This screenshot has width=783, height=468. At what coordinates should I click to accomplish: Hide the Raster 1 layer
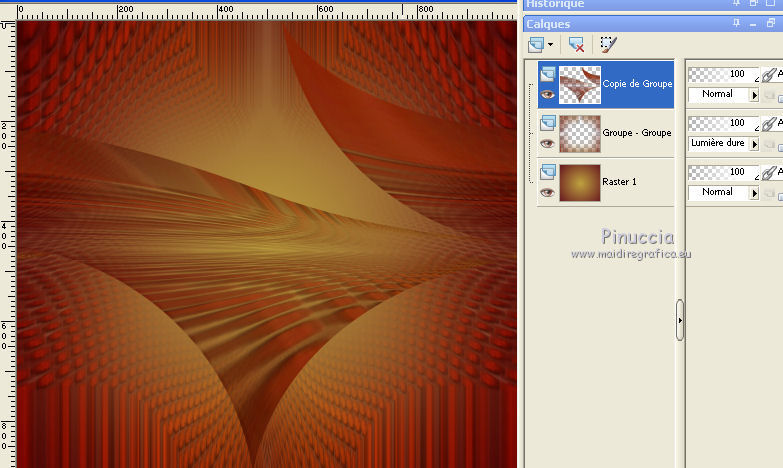[547, 192]
